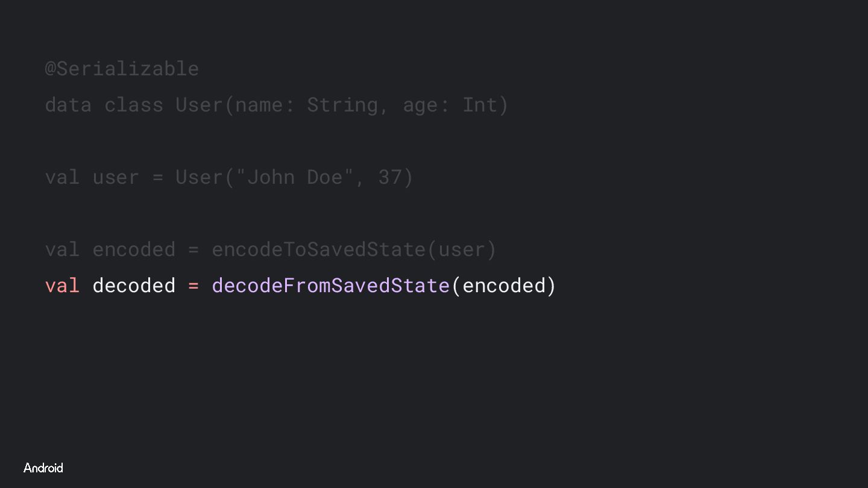Select the word decodeFromSavedState
Viewport: 868px width, 488px height.
pos(331,286)
